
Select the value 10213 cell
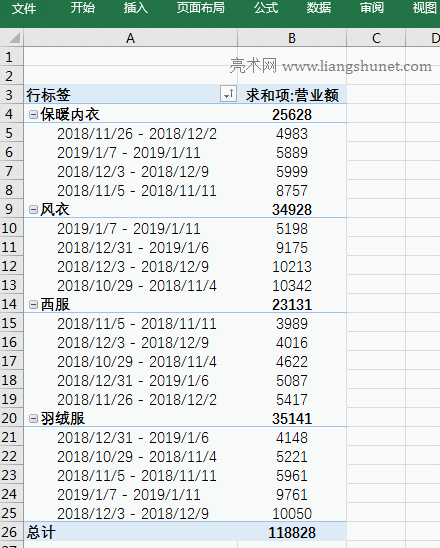(x=292, y=266)
